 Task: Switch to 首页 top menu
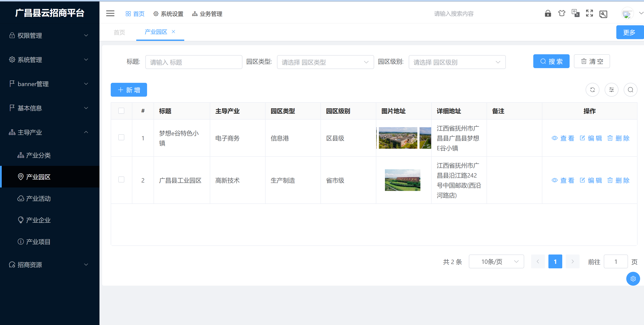pos(135,14)
